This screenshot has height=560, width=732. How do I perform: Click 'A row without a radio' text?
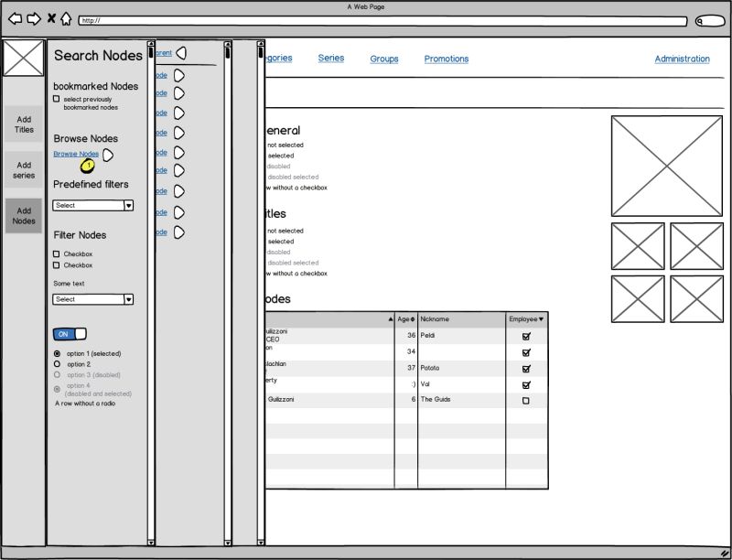[x=85, y=404]
